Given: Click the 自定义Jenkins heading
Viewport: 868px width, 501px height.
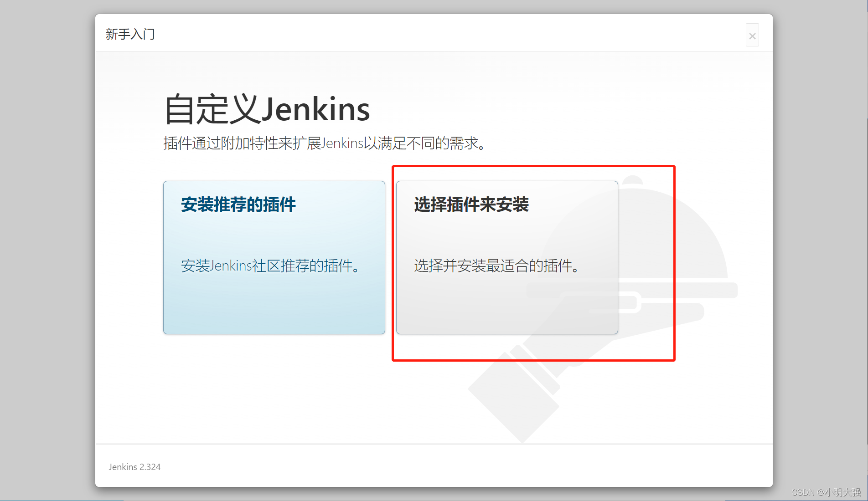Looking at the screenshot, I should coord(267,109).
